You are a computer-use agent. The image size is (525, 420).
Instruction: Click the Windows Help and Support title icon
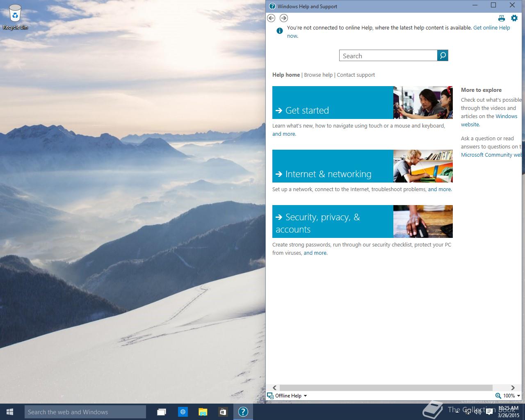point(272,6)
